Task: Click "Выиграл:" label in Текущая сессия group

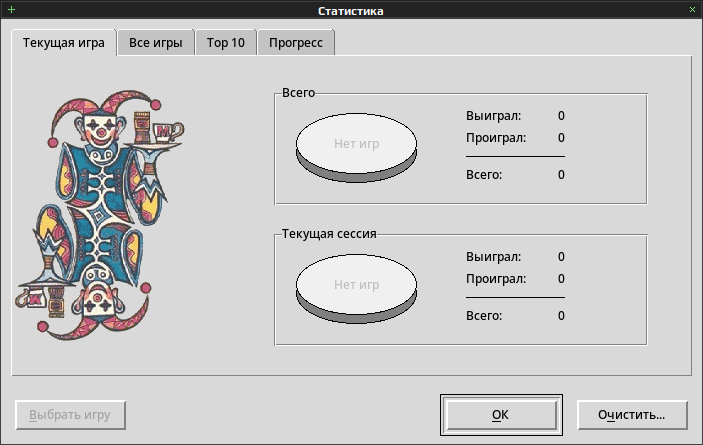Action: 493,257
